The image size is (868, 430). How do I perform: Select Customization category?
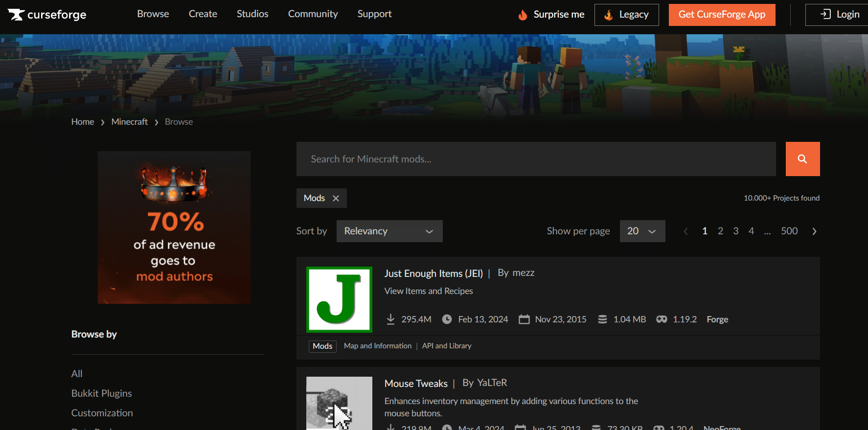click(x=102, y=413)
